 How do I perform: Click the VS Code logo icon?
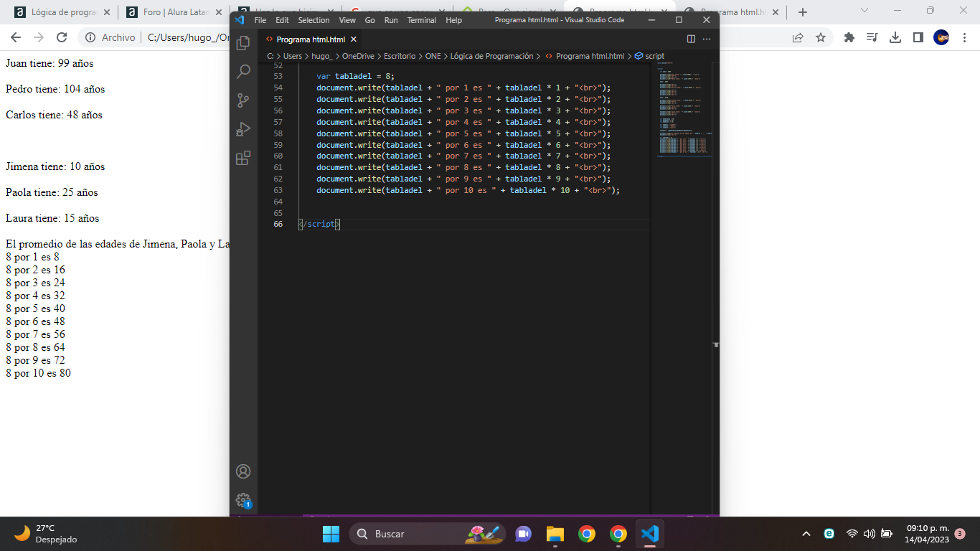[x=240, y=20]
